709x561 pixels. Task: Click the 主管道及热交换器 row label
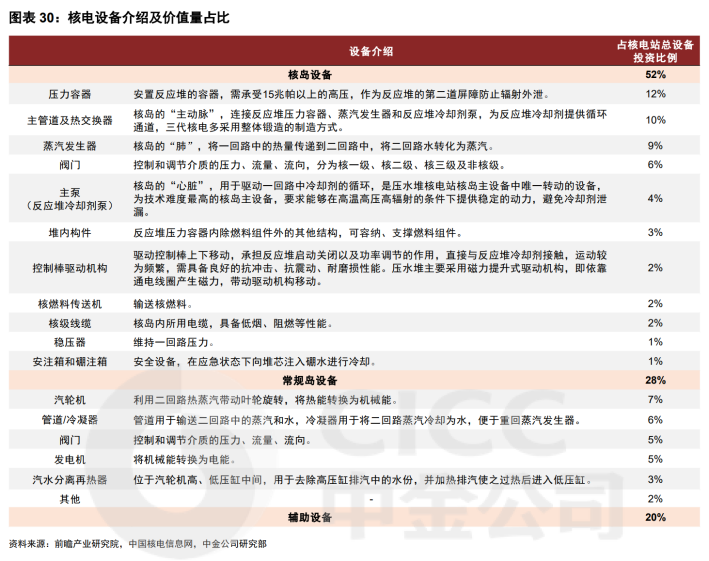coord(70,120)
